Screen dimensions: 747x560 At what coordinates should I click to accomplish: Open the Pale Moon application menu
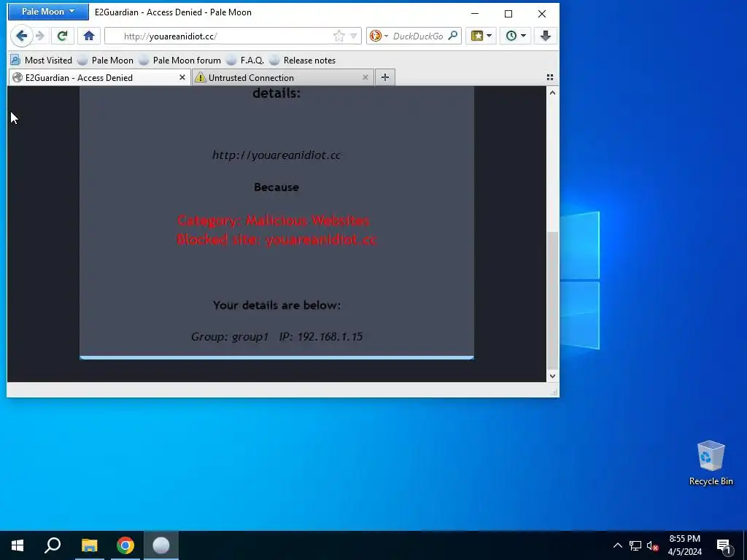click(x=48, y=12)
